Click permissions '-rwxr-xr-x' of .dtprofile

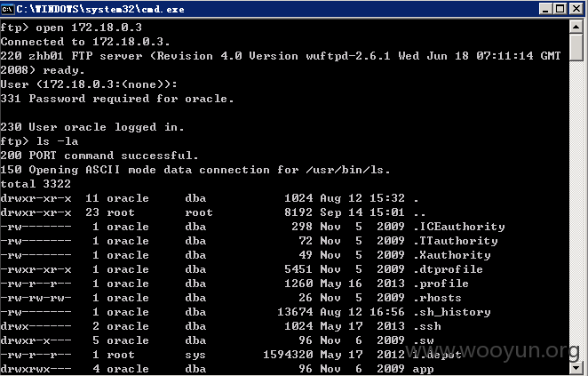point(36,269)
